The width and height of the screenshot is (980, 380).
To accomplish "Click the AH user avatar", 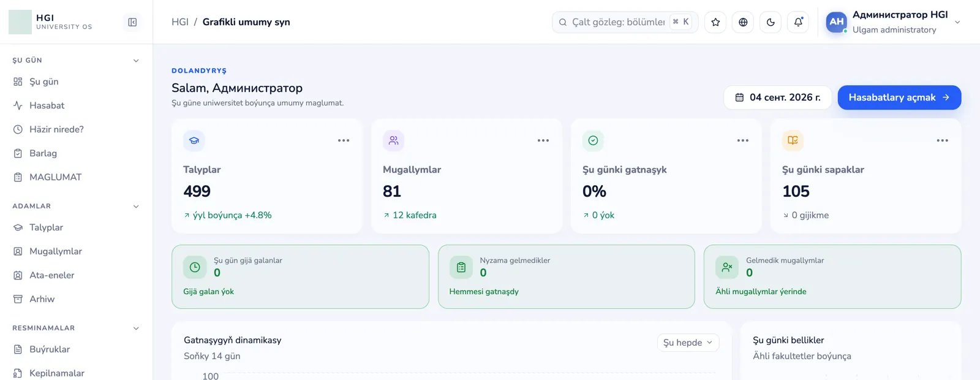I will [x=837, y=22].
